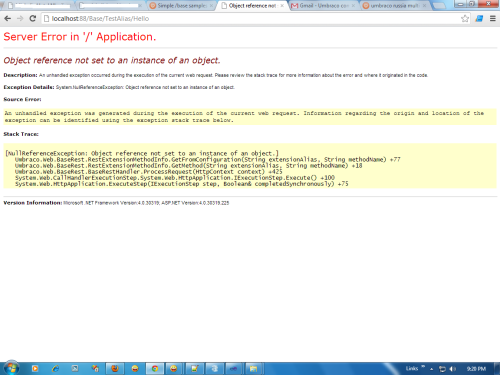Click the 'Stack Trace:' label
Screen dimensions: 500x375
click(21, 134)
